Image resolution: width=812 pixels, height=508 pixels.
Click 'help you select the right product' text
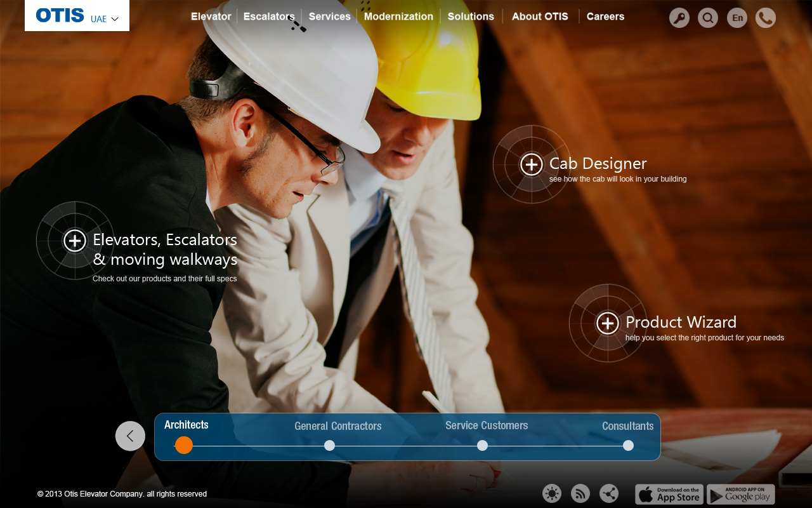(705, 338)
